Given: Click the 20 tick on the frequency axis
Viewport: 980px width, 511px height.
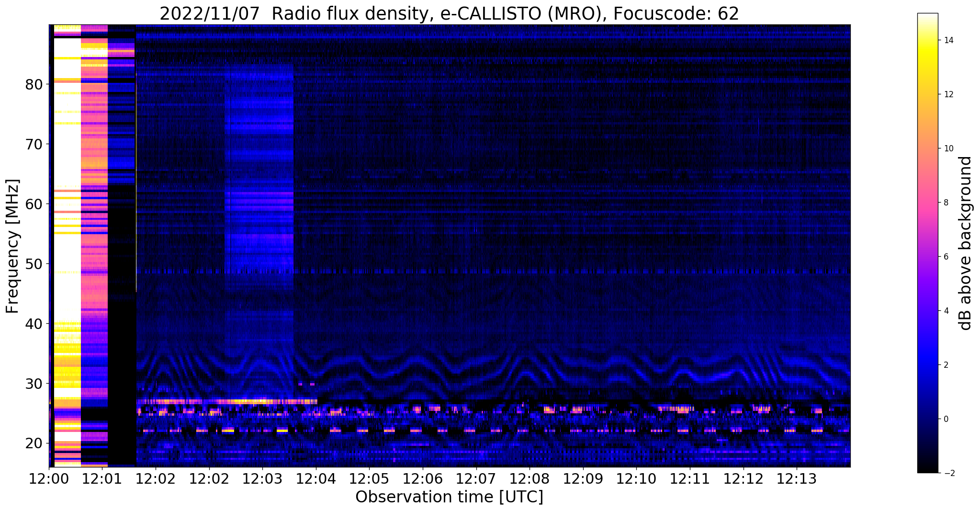Looking at the screenshot, I should [34, 443].
